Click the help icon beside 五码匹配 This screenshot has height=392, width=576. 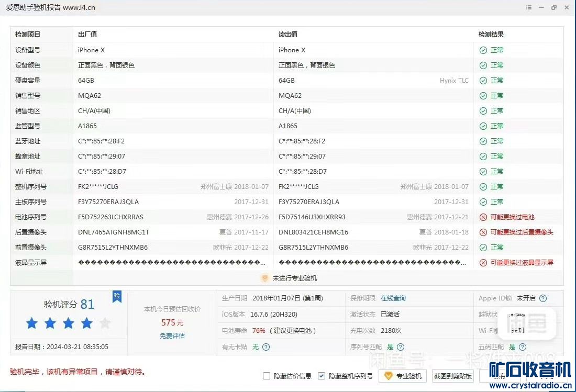coord(523,347)
